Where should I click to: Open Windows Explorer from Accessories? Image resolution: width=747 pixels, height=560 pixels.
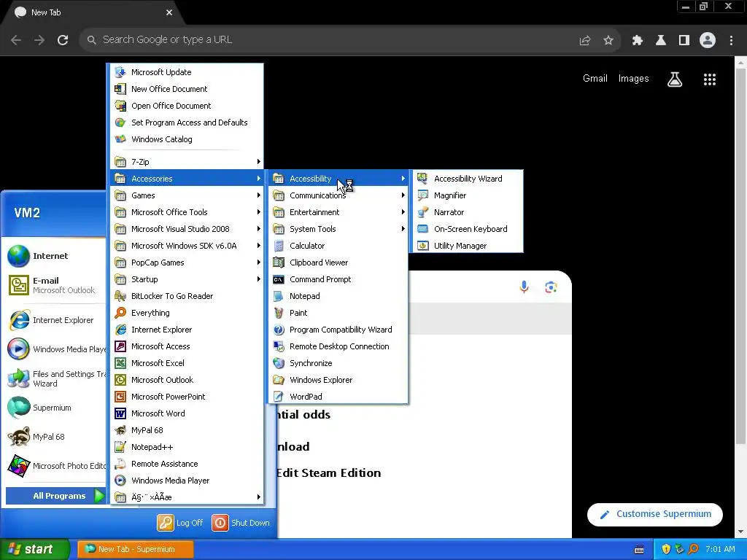[x=338, y=380]
